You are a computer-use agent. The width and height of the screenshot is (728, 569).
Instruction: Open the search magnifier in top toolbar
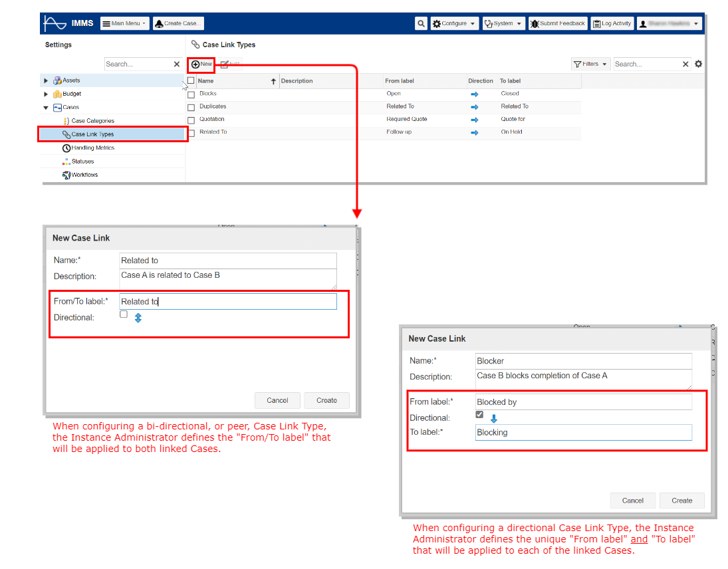coord(422,23)
